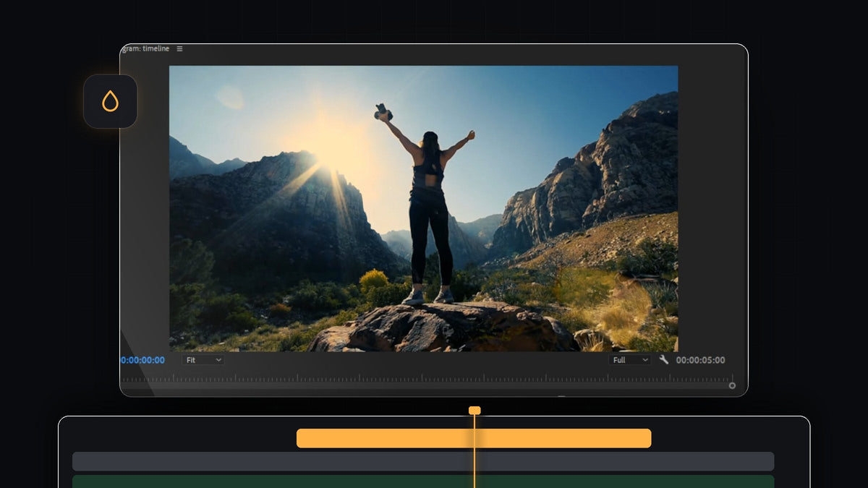The width and height of the screenshot is (868, 488).
Task: Select the orange clip in the timeline
Action: [x=474, y=438]
